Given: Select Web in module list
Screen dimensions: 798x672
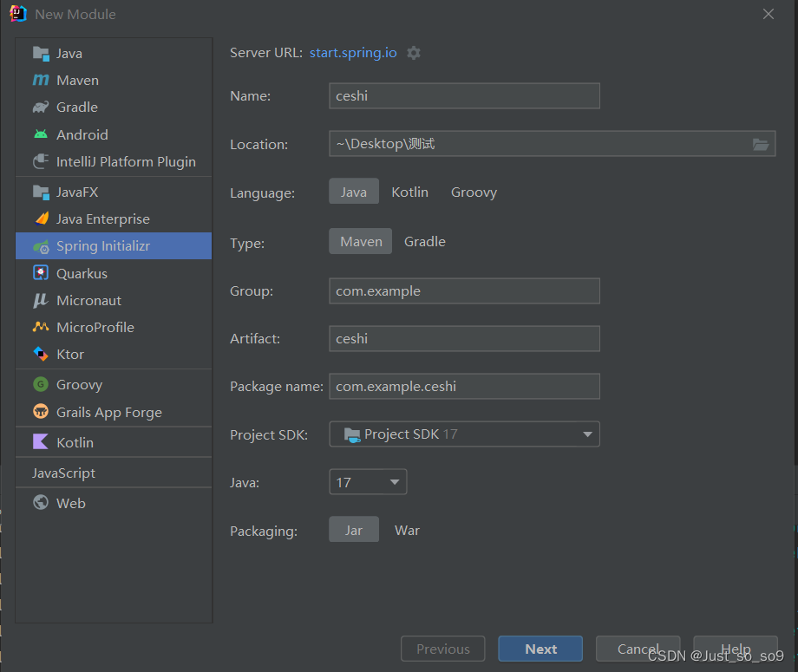Looking at the screenshot, I should [114, 503].
